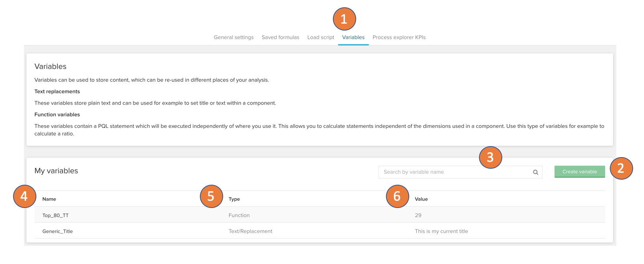This screenshot has height=264, width=644.
Task: Switch to Saved formulas tab
Action: coord(280,37)
